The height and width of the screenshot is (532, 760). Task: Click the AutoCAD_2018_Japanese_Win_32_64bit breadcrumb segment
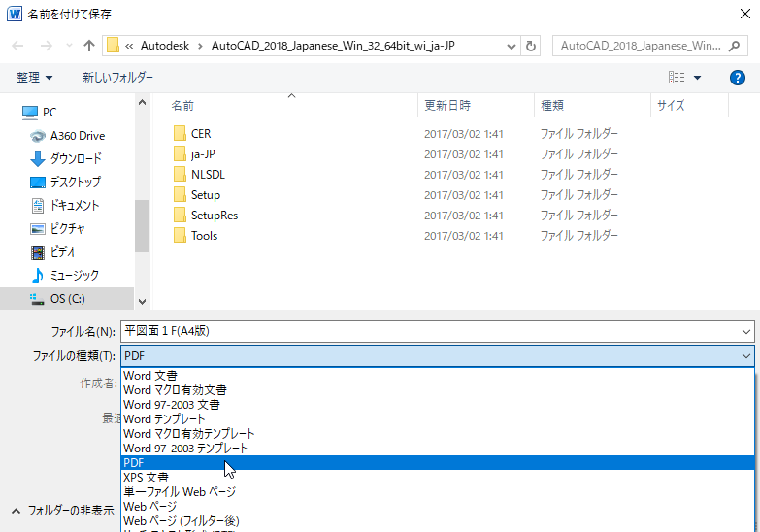coord(333,46)
